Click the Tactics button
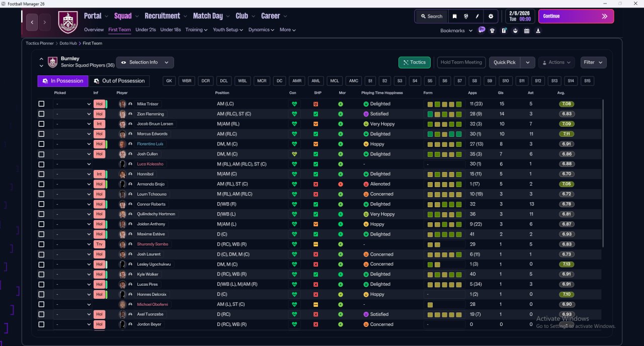644x346 pixels. click(414, 62)
